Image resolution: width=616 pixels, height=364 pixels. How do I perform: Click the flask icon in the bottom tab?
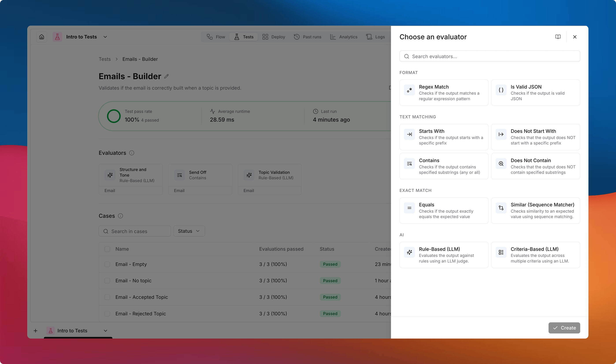(50, 331)
